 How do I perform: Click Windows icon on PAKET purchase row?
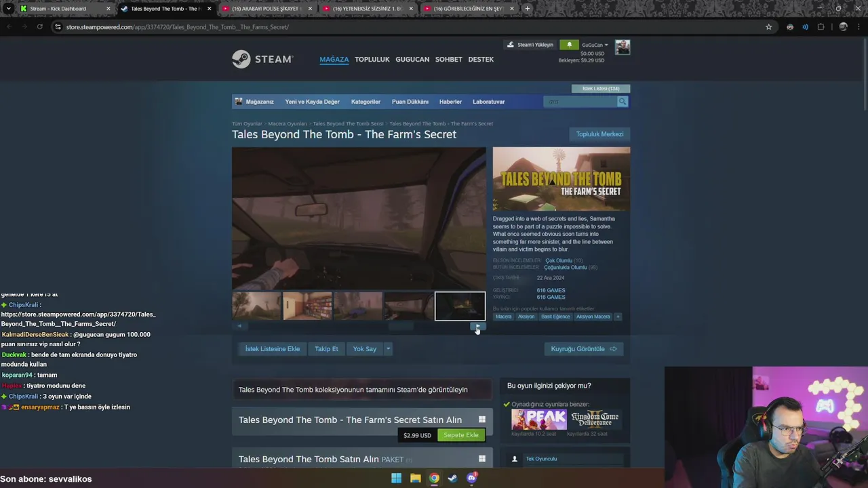point(482,459)
